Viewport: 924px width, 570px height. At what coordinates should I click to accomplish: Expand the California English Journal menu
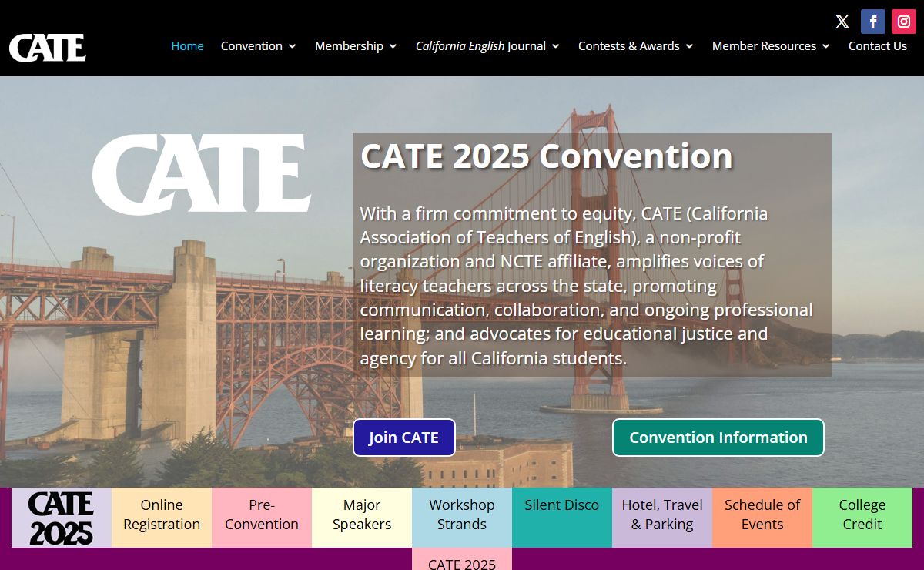pyautogui.click(x=487, y=46)
